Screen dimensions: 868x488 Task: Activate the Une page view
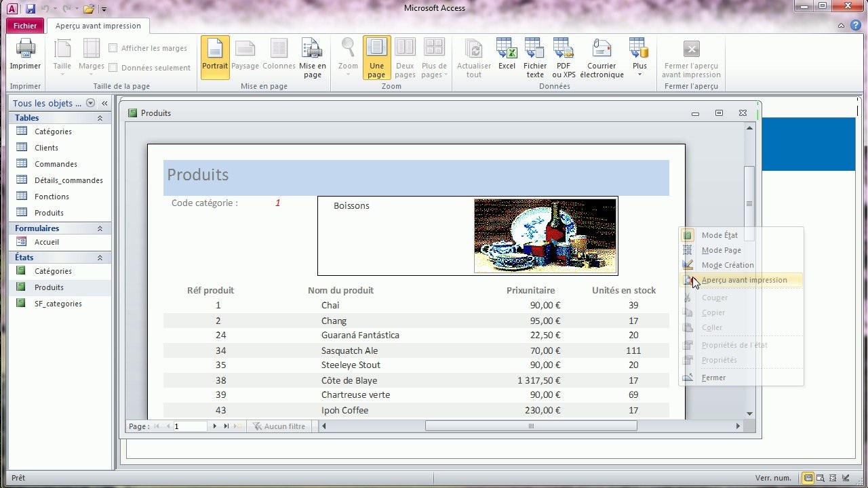[376, 57]
